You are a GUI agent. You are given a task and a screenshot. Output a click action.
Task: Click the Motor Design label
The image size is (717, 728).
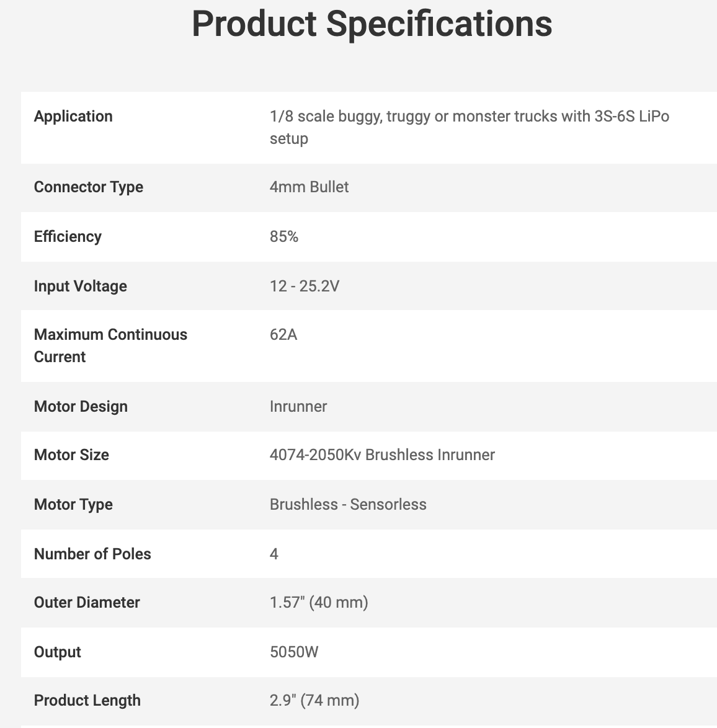coord(81,407)
